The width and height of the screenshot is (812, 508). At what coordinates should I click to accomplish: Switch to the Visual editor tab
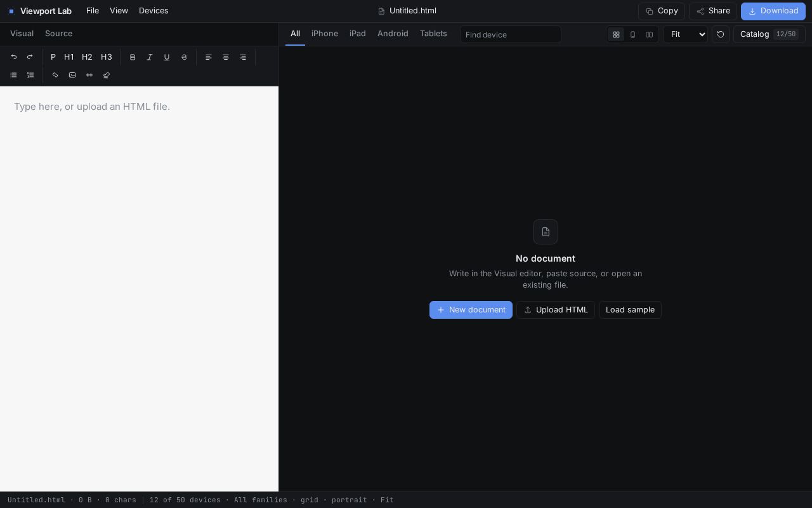[22, 34]
